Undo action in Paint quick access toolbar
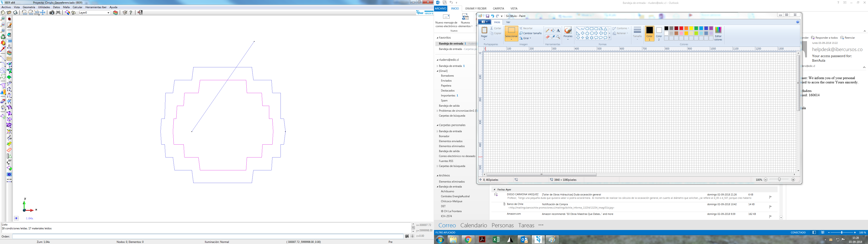The height and width of the screenshot is (244, 868). (x=493, y=16)
